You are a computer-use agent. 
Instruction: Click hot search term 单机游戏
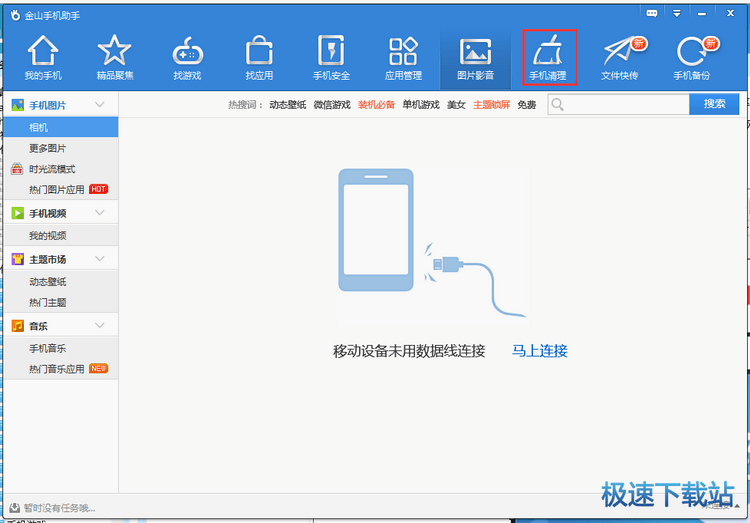[x=421, y=105]
